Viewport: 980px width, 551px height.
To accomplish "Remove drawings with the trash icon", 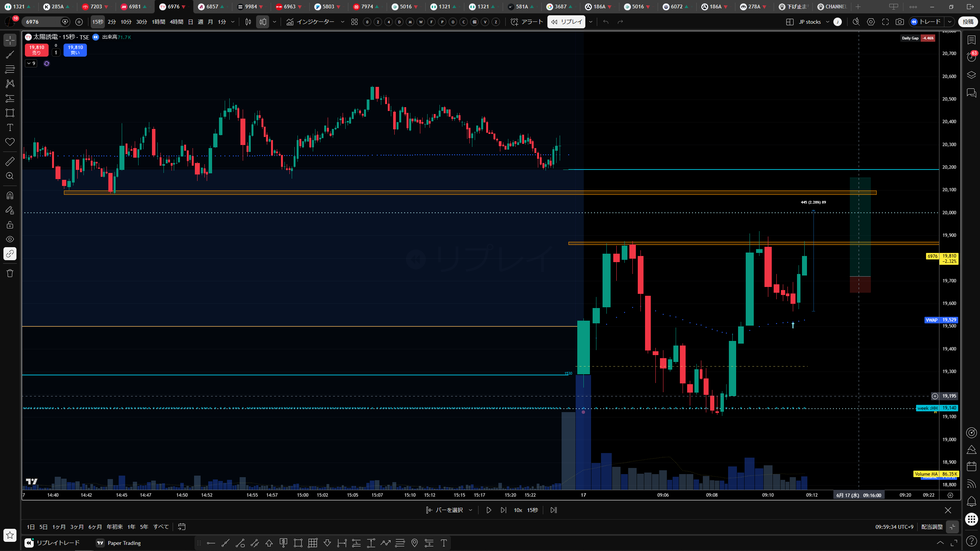I will 10,273.
